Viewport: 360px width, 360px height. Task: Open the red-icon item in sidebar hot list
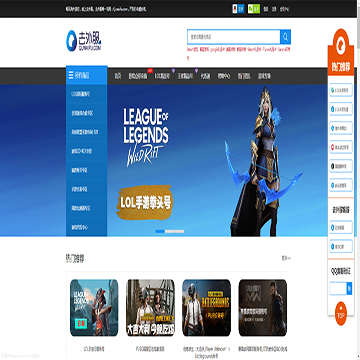coord(341,147)
